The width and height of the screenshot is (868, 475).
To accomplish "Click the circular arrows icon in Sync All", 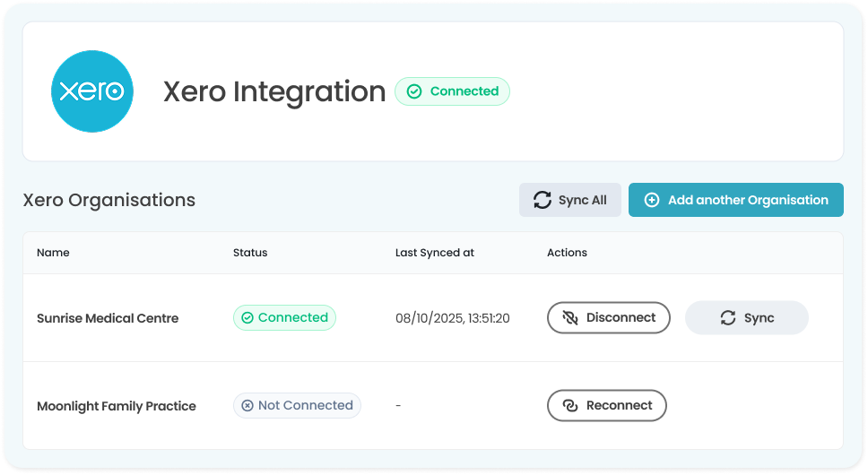I will tap(542, 200).
